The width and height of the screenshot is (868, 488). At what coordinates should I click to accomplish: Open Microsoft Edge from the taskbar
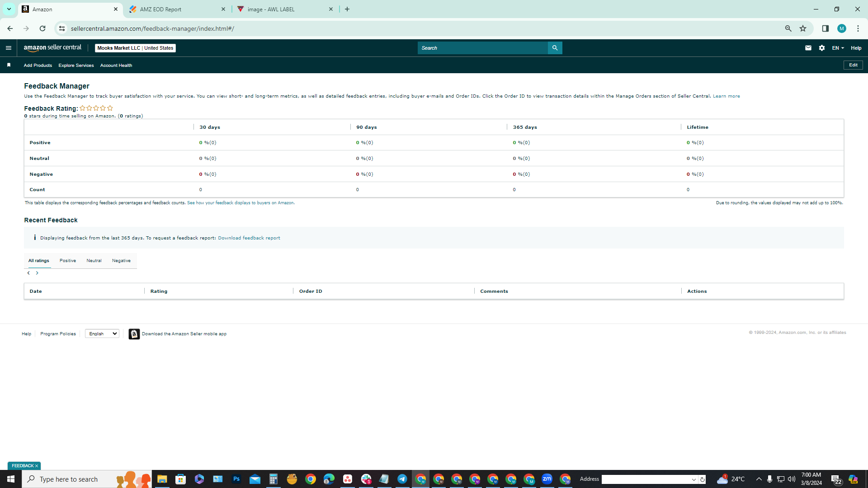(x=329, y=479)
